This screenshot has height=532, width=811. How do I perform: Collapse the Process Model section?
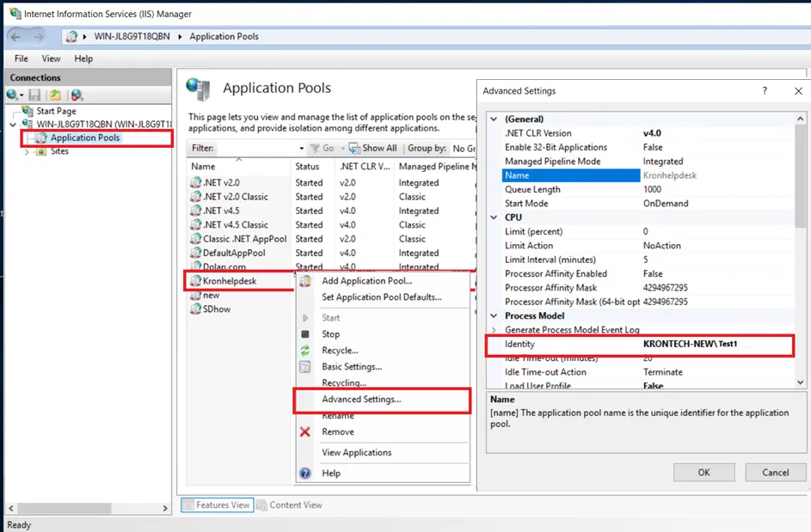(494, 315)
